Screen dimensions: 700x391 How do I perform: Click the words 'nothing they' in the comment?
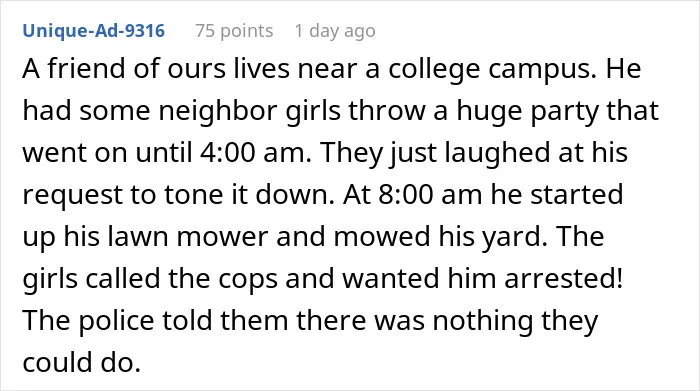tap(516, 321)
